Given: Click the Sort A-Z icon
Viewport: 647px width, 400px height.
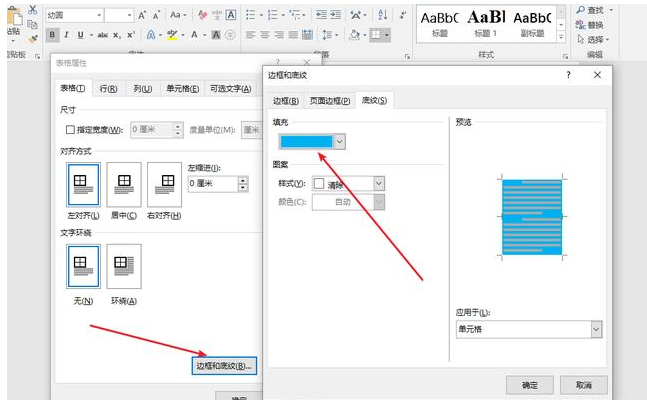Looking at the screenshot, I should tap(383, 15).
